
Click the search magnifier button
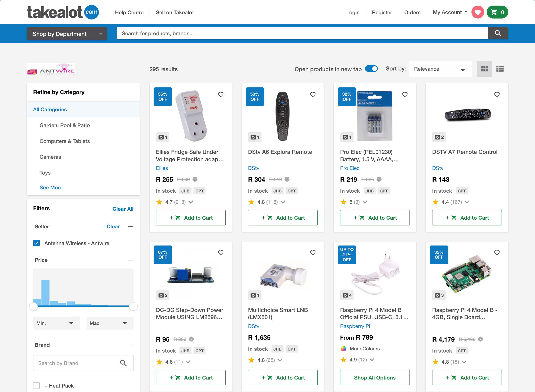point(498,33)
